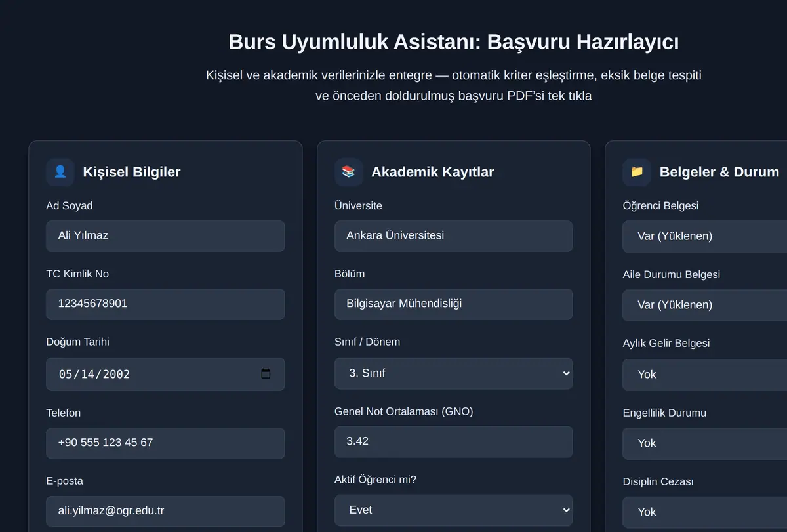
Task: Click the Sınıf / Dönem label
Action: coord(367,342)
